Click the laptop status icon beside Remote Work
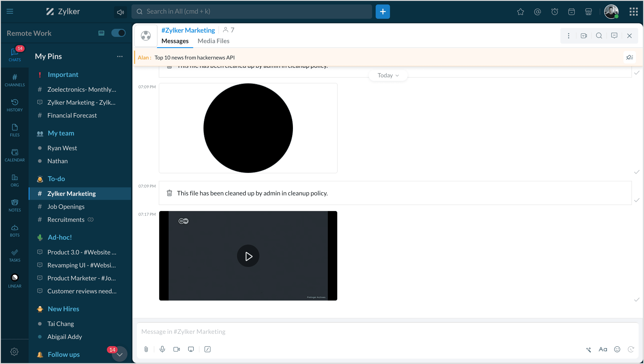Screen dimensions: 644x364 [101, 33]
